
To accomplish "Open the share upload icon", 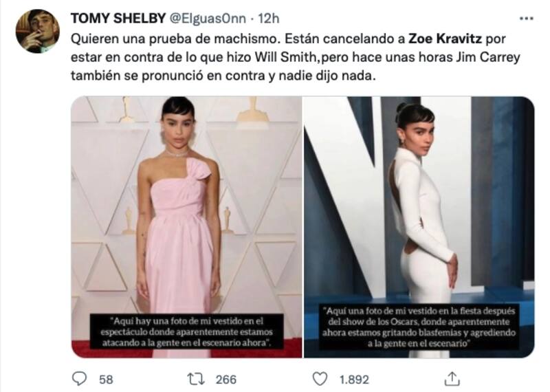I will tap(452, 378).
